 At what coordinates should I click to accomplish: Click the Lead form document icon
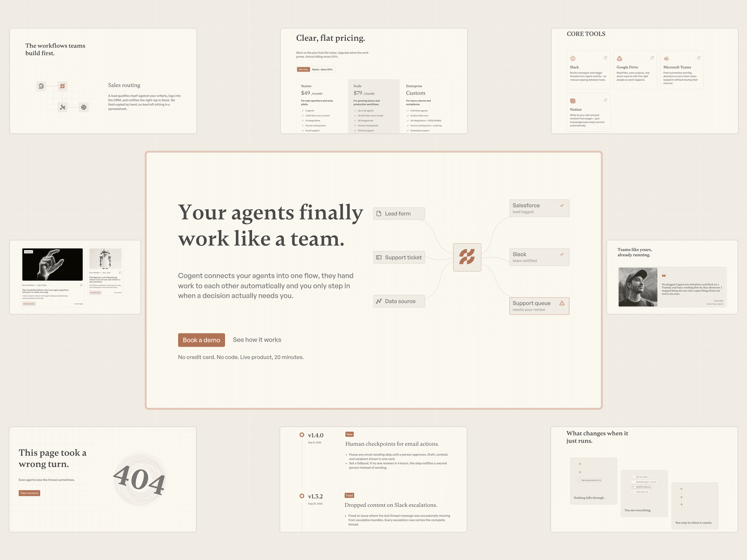coord(379,214)
